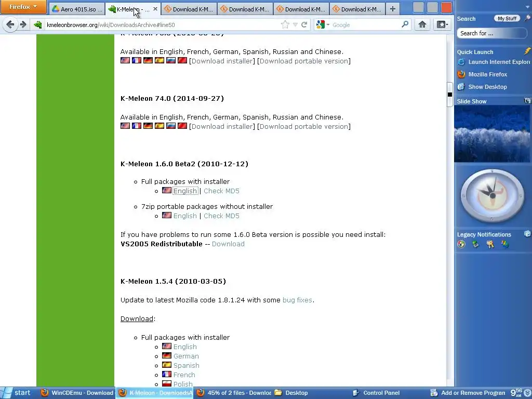Click the Slide Show picture thumbnail

(x=492, y=134)
